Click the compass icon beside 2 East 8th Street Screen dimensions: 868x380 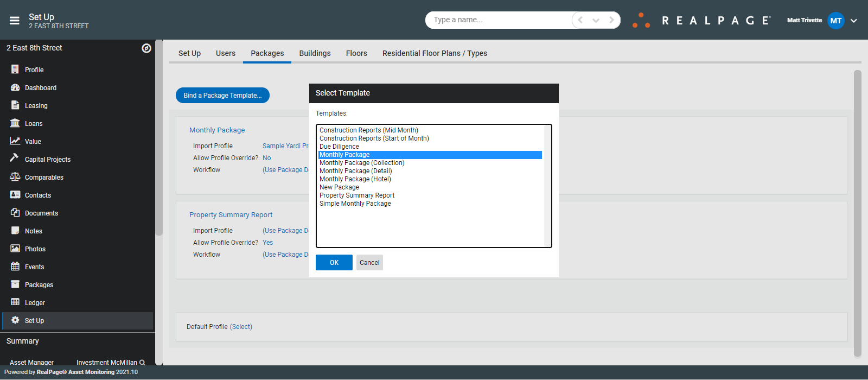146,48
